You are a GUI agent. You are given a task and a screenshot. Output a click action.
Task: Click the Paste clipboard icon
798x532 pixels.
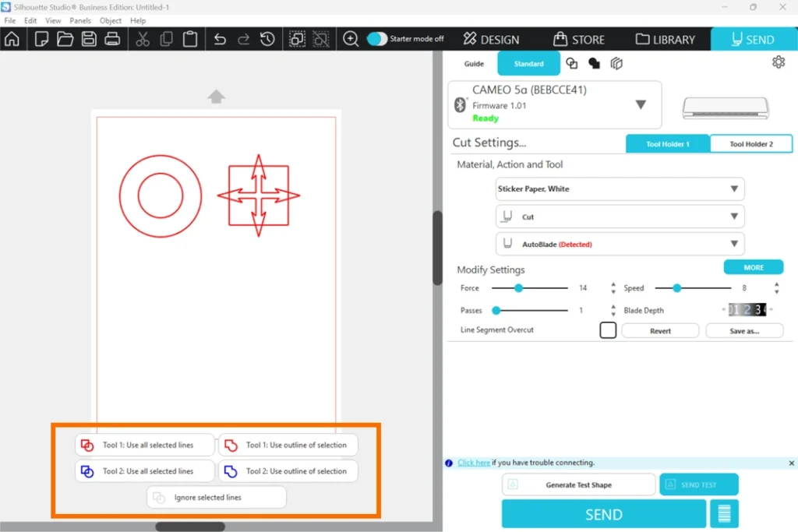click(189, 39)
